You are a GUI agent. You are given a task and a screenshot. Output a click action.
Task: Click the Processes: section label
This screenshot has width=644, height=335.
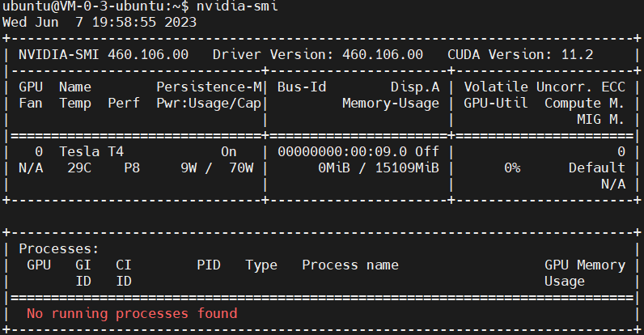(x=59, y=248)
